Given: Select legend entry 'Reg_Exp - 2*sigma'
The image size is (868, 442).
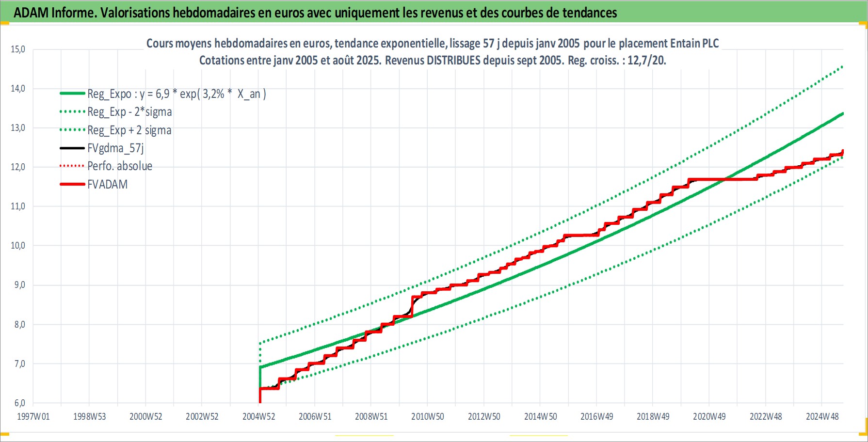Looking at the screenshot, I should pos(129,112).
